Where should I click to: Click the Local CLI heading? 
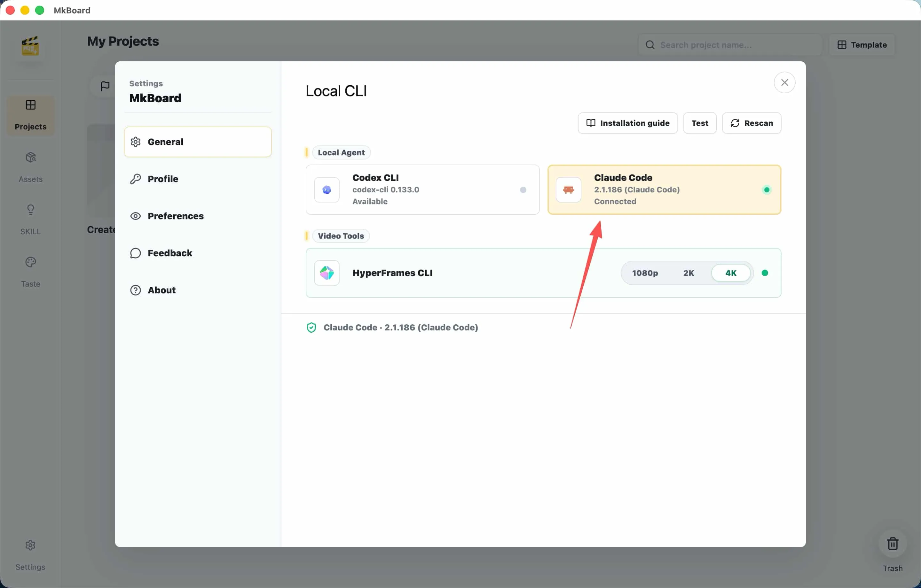tap(336, 91)
